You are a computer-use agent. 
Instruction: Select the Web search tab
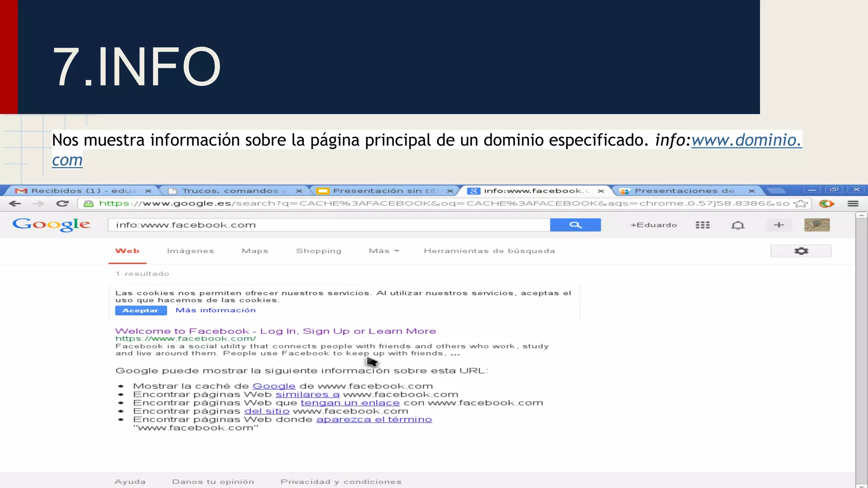click(x=127, y=251)
